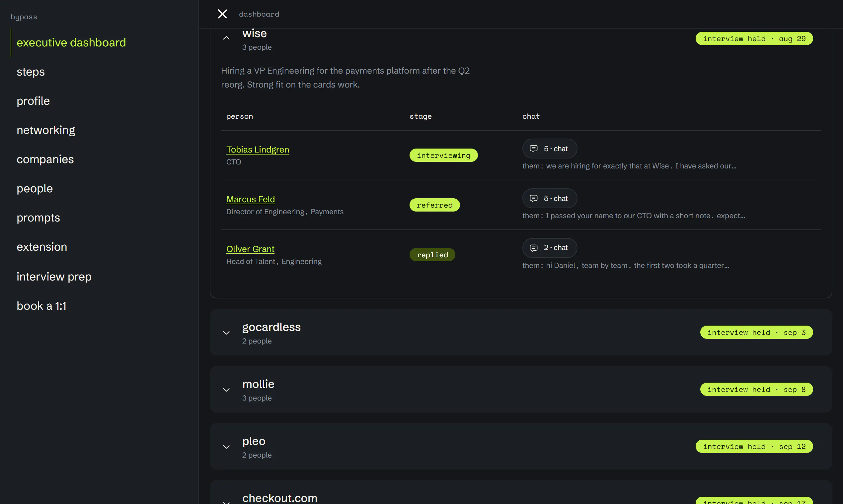Open Marcus Feld's 5 chat icon button
The image size is (843, 504).
549,198
